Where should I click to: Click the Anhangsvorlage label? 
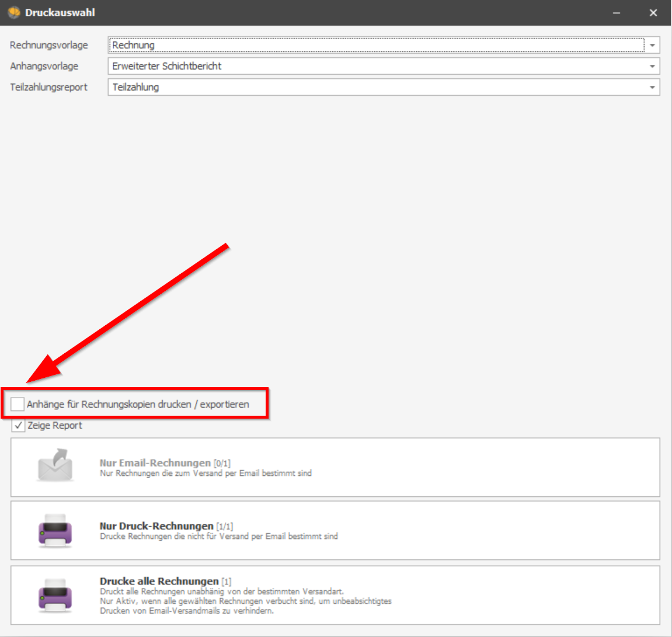[x=44, y=66]
